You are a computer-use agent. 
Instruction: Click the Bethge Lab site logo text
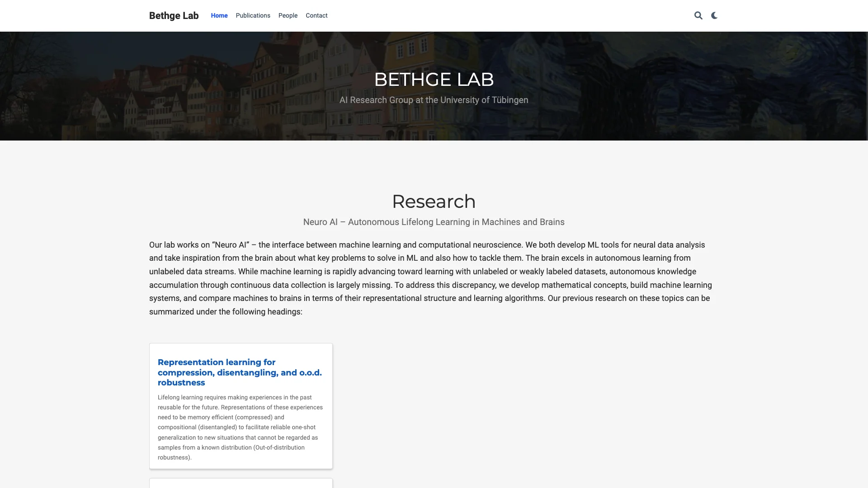coord(174,15)
